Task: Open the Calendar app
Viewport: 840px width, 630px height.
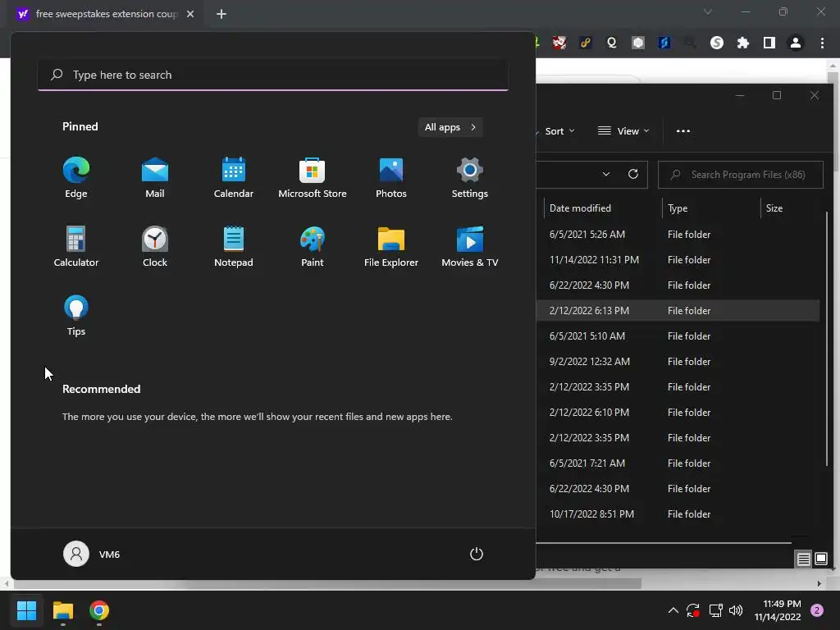Action: tap(234, 178)
